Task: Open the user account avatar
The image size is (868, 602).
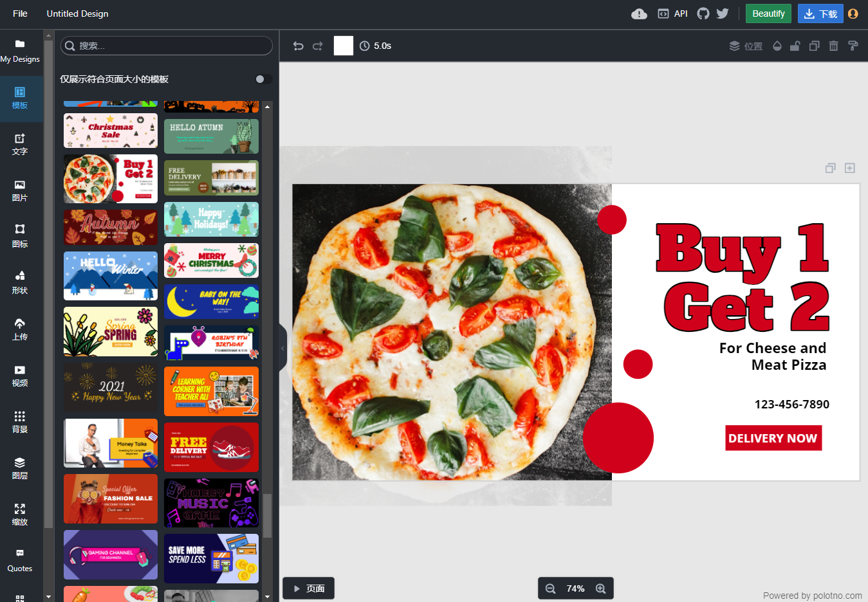Action: (x=853, y=14)
